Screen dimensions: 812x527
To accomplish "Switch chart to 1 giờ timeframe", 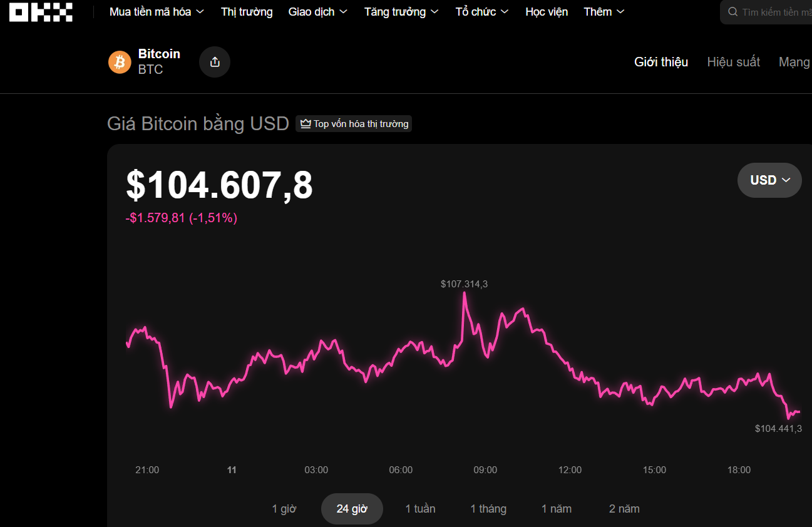I will 284,508.
